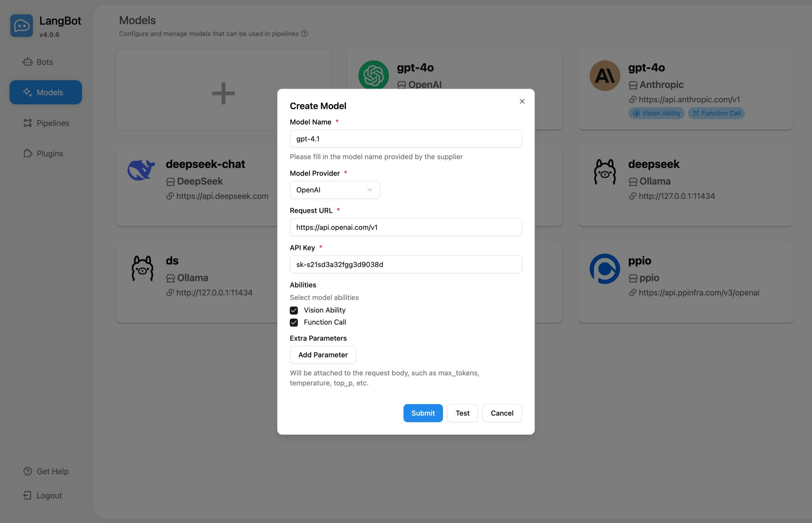Image resolution: width=812 pixels, height=523 pixels.
Task: Click the Anthropic logo on gpt-4o card
Action: (605, 76)
